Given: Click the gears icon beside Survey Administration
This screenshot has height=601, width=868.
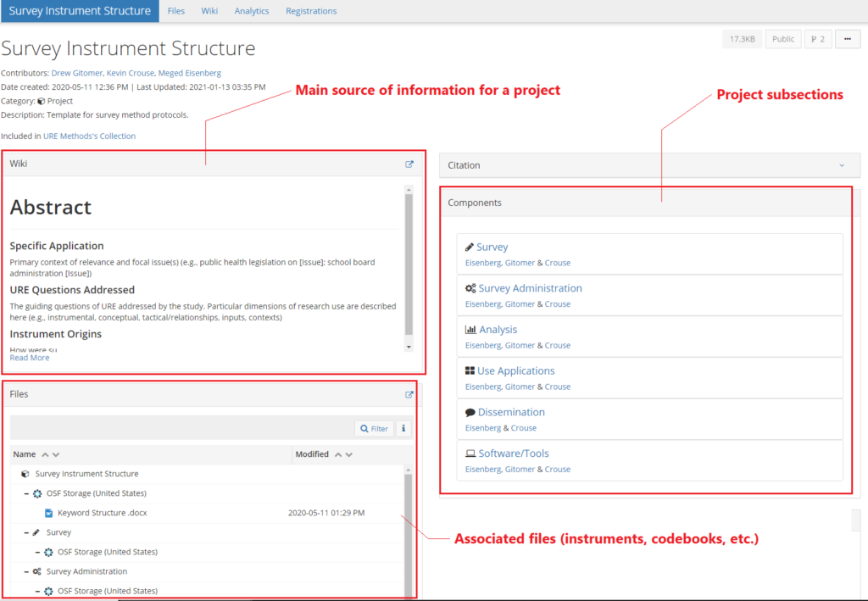Looking at the screenshot, I should point(470,288).
